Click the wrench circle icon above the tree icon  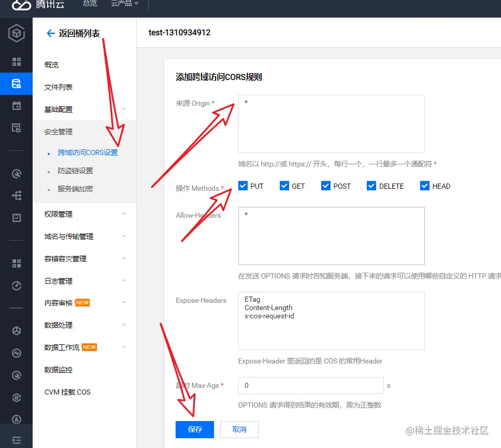(x=16, y=174)
